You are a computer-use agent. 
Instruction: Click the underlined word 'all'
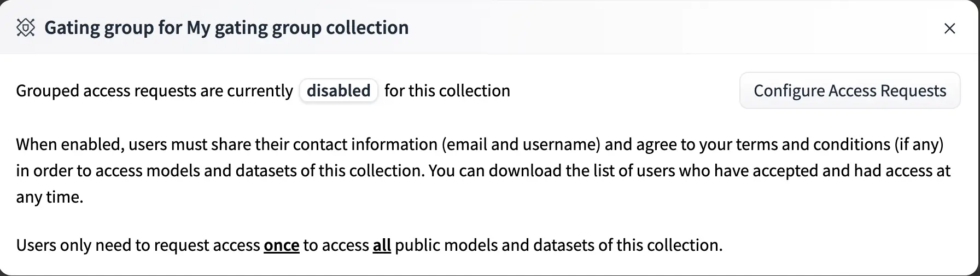click(382, 245)
